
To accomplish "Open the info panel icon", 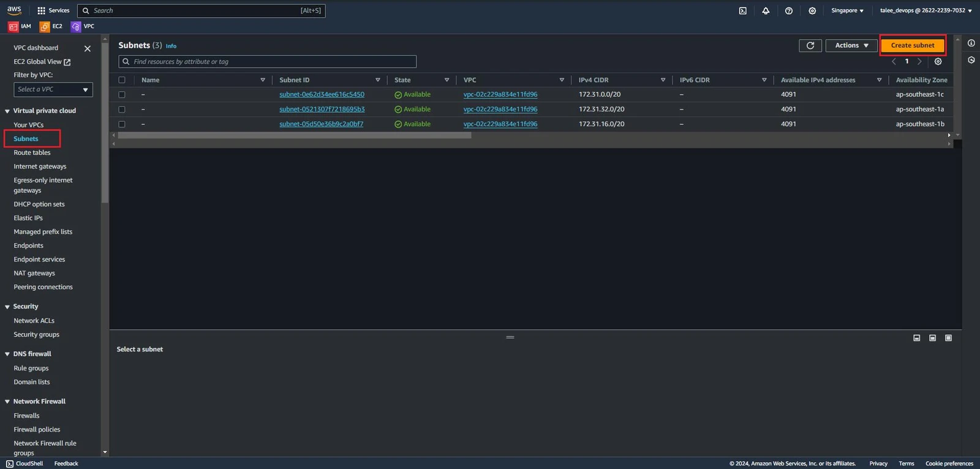I will pos(971,43).
